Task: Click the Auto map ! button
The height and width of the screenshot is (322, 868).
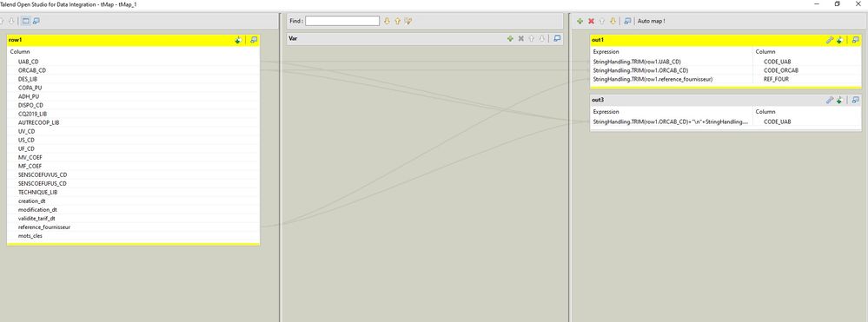Action: click(x=652, y=21)
